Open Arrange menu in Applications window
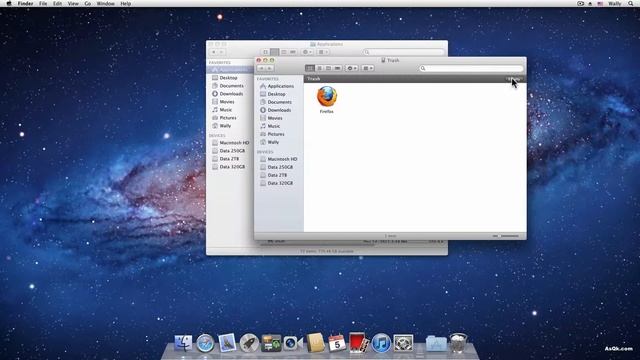This screenshot has height=360, width=640. pyautogui.click(x=323, y=52)
